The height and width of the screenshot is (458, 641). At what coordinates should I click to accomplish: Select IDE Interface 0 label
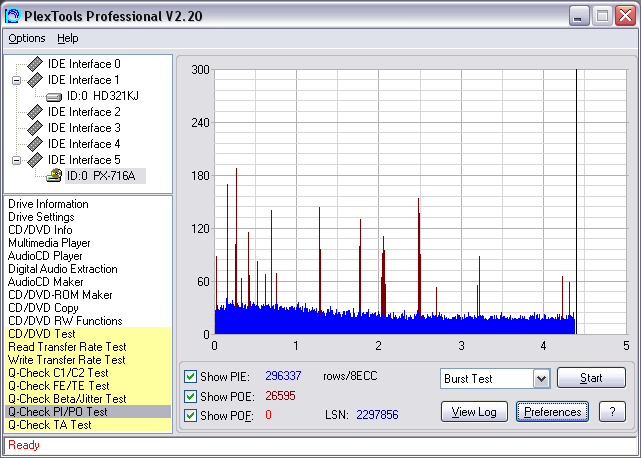pos(84,64)
